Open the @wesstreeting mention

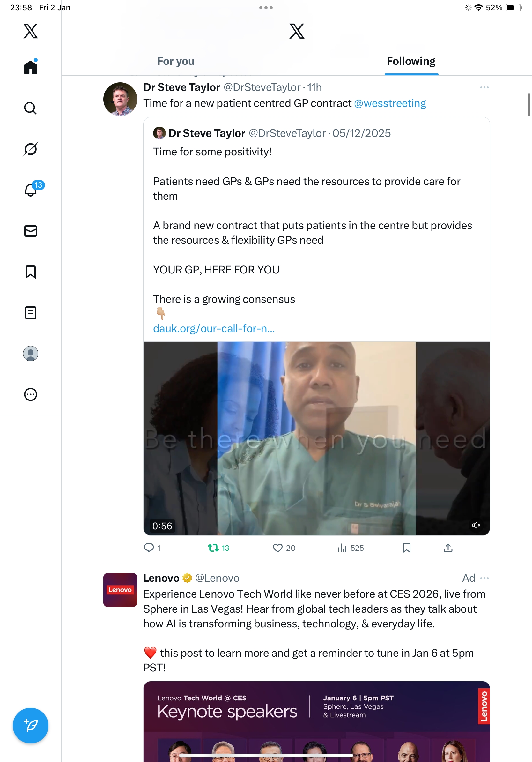[x=390, y=104]
